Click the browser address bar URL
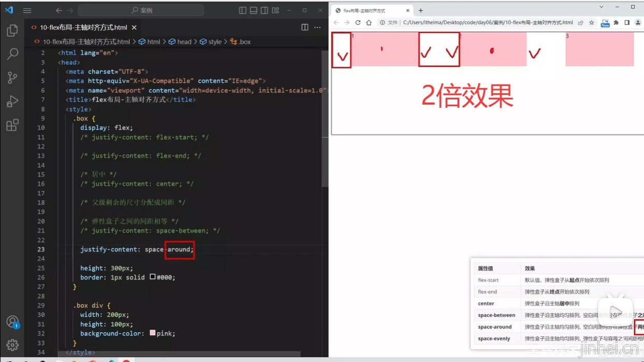Image resolution: width=644 pixels, height=362 pixels. coord(488,23)
